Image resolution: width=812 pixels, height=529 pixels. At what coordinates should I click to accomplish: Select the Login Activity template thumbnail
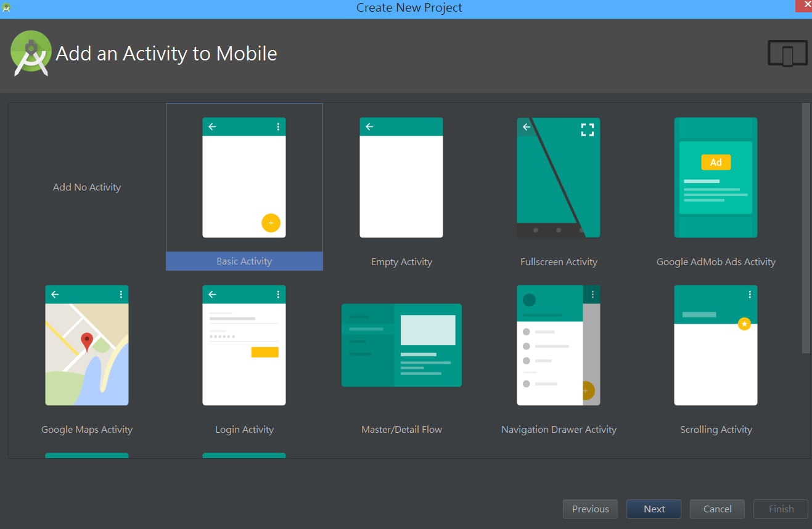[244, 345]
